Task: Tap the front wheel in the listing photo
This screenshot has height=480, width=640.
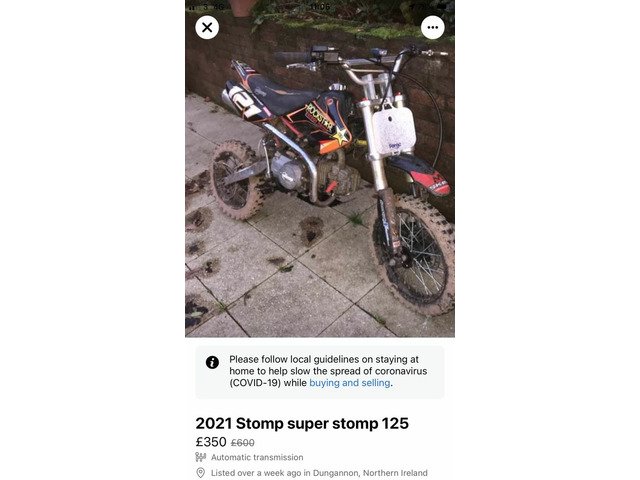Action: click(x=414, y=255)
